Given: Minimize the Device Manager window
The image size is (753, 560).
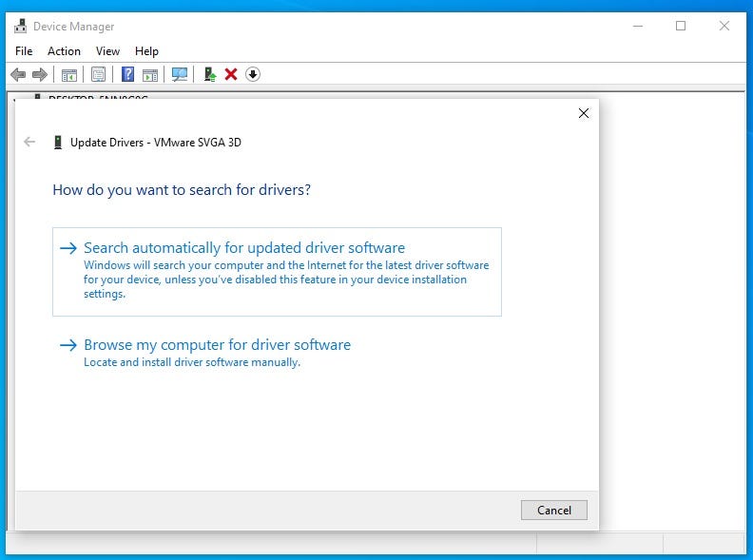Looking at the screenshot, I should pos(638,26).
